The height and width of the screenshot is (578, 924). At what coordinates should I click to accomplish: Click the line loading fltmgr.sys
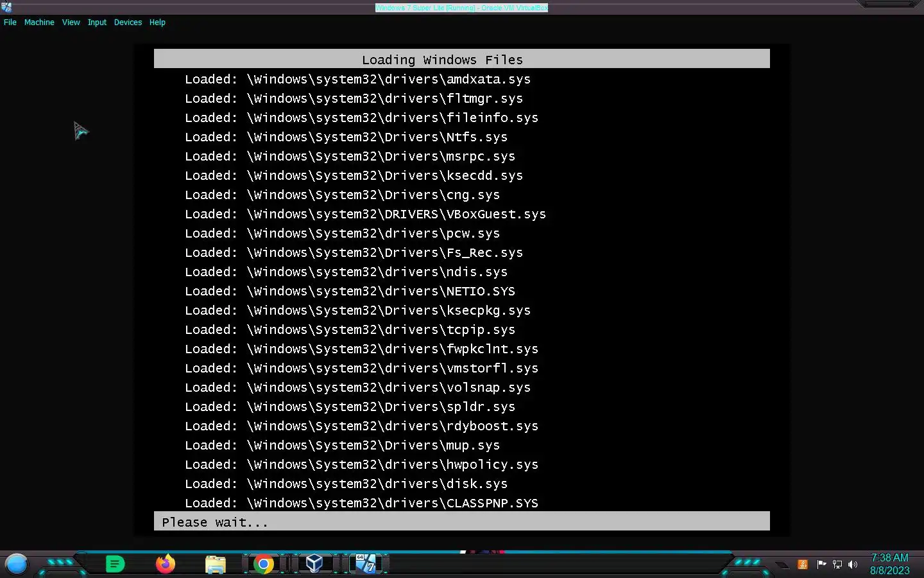[x=354, y=98]
